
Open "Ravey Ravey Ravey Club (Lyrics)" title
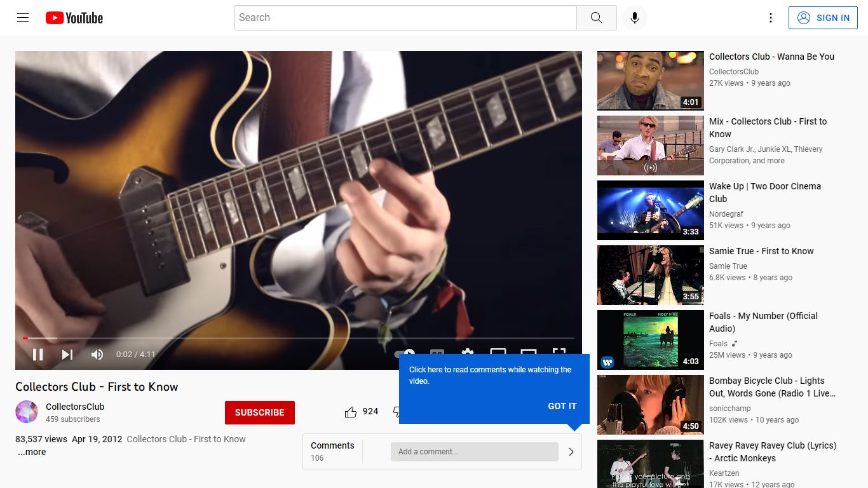(x=773, y=452)
